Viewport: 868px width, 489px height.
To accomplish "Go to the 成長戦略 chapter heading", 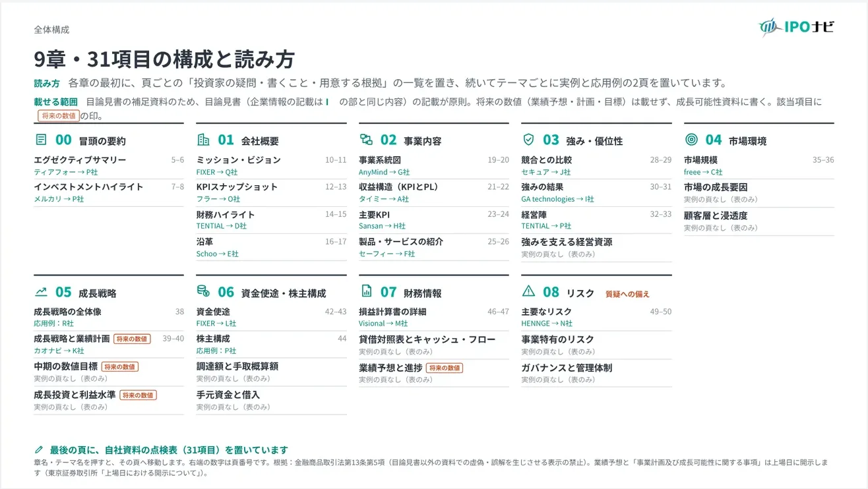I will coord(98,293).
